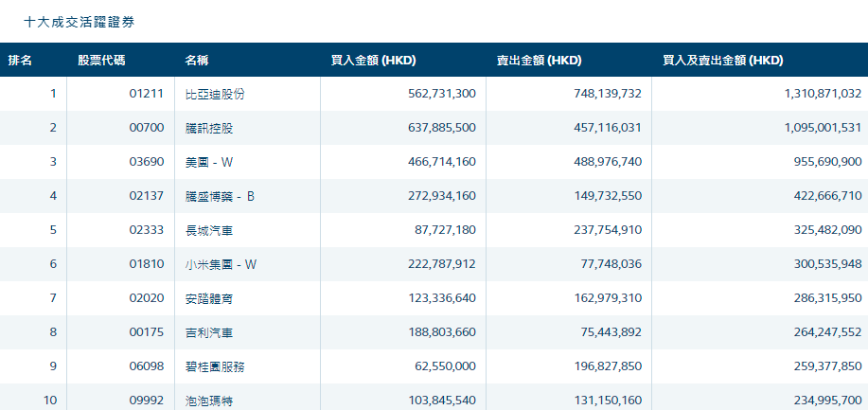868x410 pixels.
Task: Click the 名稱 column header
Action: (x=197, y=61)
